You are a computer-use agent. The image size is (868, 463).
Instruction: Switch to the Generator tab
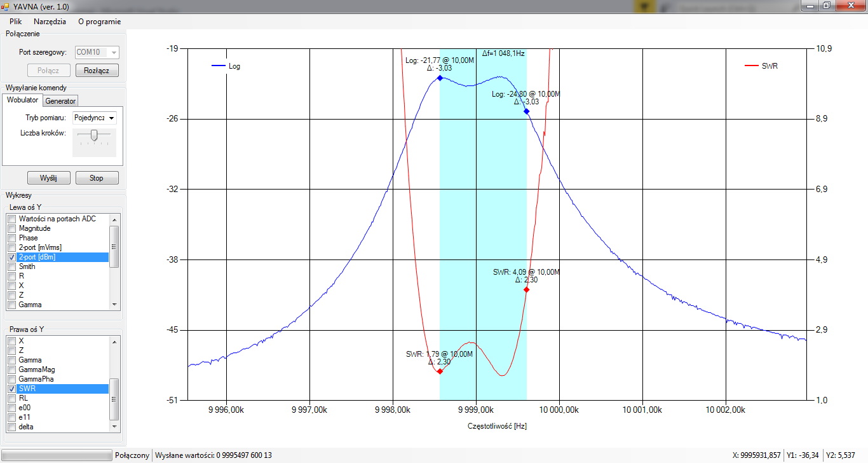point(60,101)
